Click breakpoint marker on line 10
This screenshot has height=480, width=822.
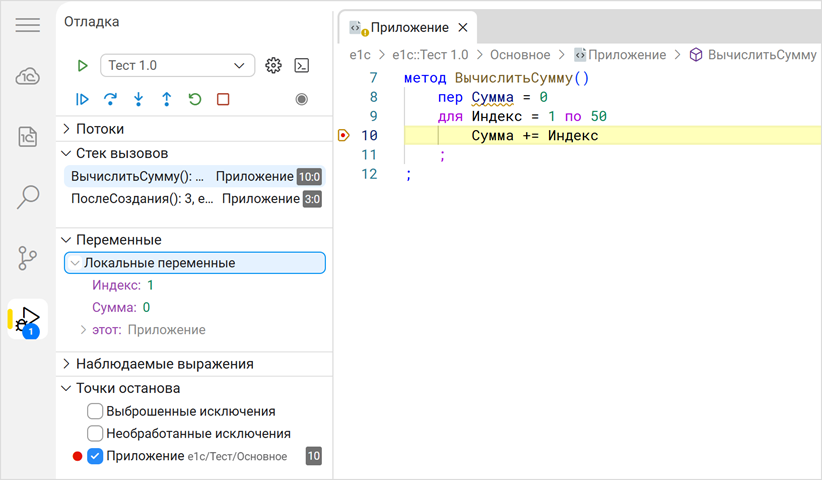(343, 136)
